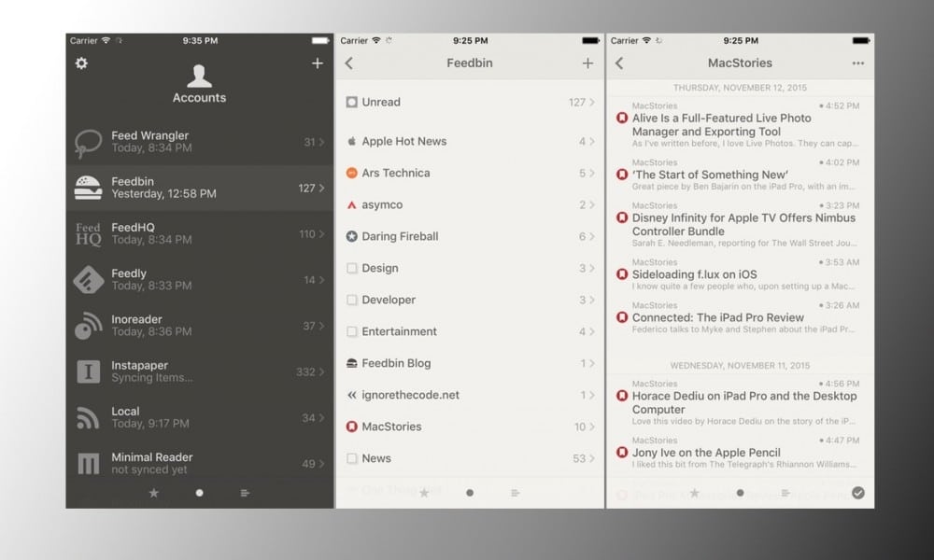This screenshot has width=934, height=560.
Task: Switch to unread dot tab in Accounts screen
Action: (x=200, y=493)
